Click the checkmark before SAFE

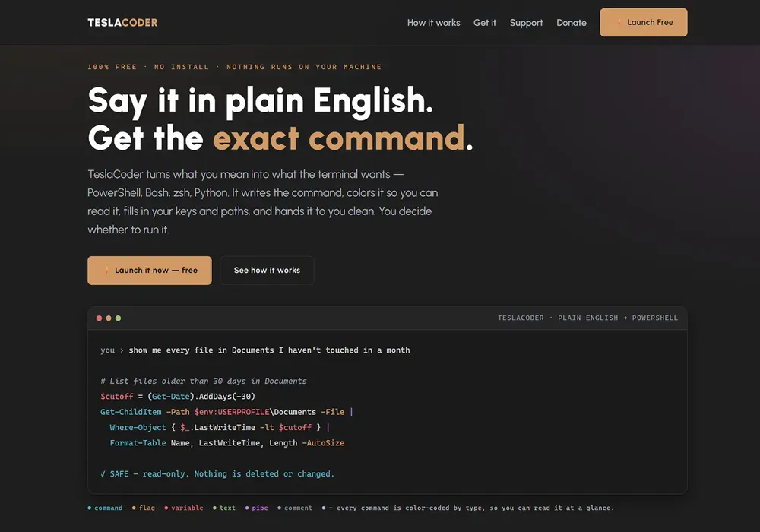click(103, 473)
